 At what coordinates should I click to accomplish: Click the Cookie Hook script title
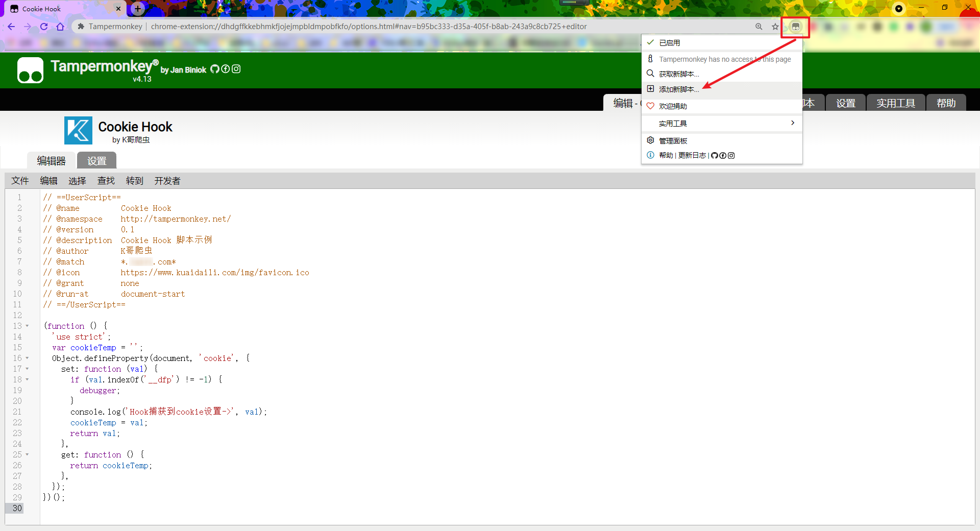[x=135, y=127]
